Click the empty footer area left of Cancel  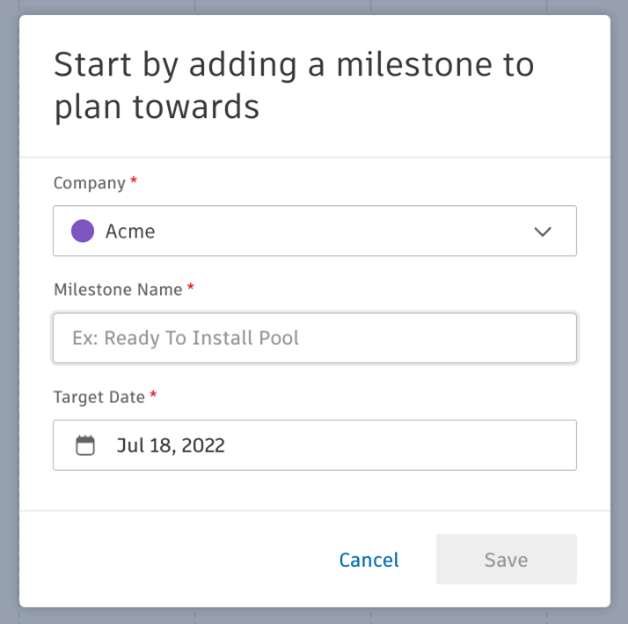click(176, 559)
